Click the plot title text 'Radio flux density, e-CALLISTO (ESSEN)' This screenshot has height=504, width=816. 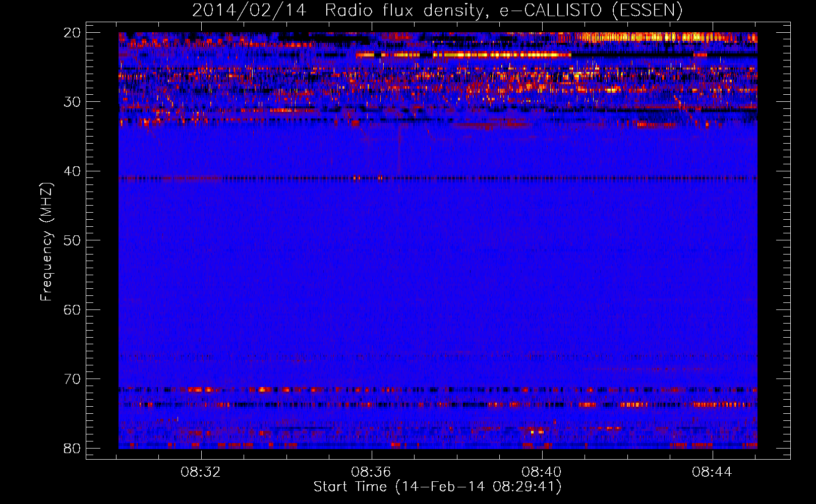[x=503, y=10]
